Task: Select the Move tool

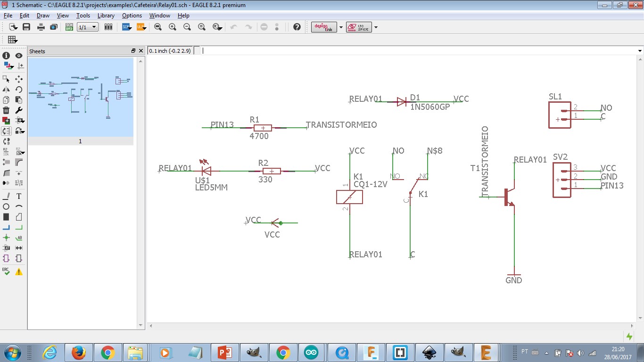Action: point(19,79)
